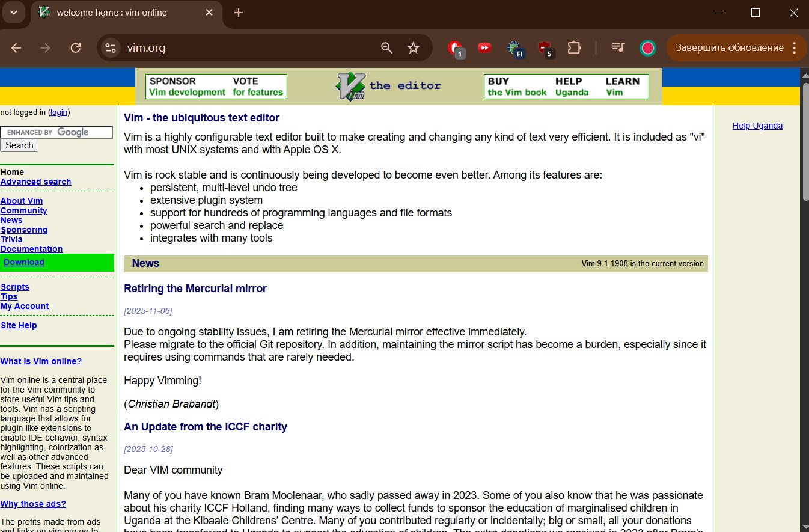Click 'Vim 9.1.1908 is the current version' text
The width and height of the screenshot is (809, 532).
pos(643,263)
